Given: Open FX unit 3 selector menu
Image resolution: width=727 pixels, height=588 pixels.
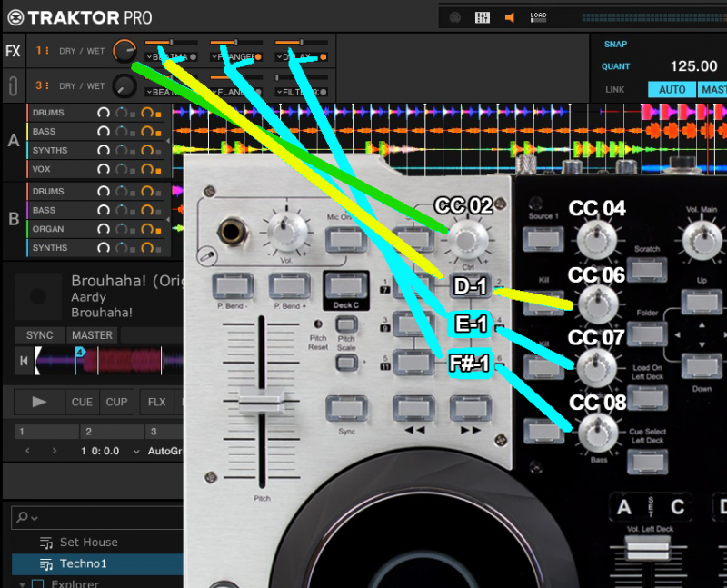Looking at the screenshot, I should tap(42, 85).
